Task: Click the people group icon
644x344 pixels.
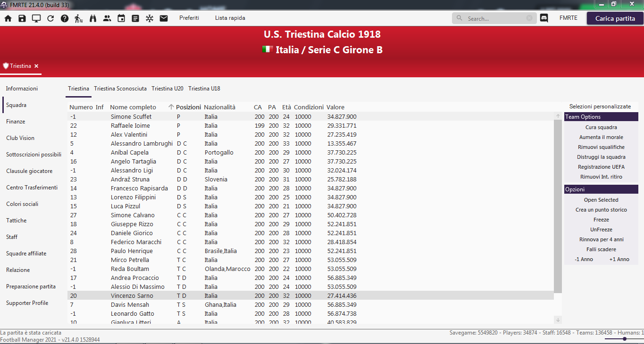Action: click(107, 18)
